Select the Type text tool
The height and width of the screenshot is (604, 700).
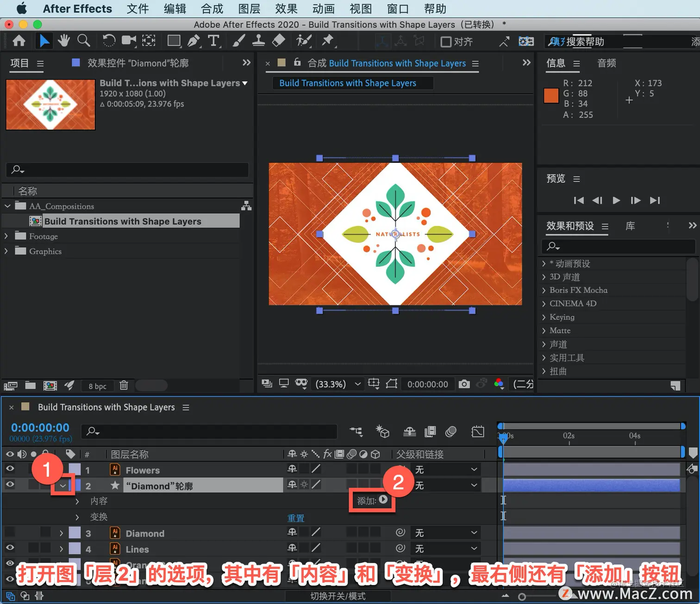coord(213,41)
